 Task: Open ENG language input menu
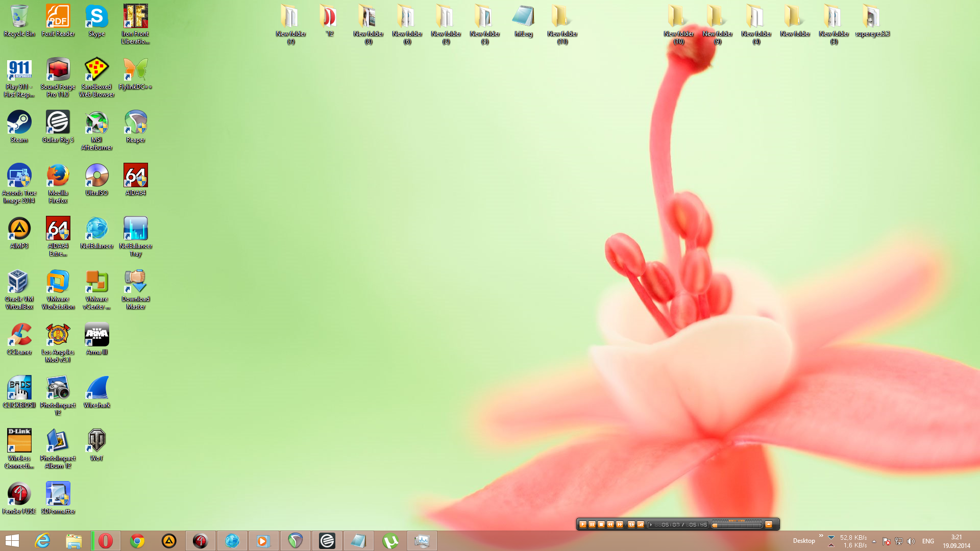[928, 541]
